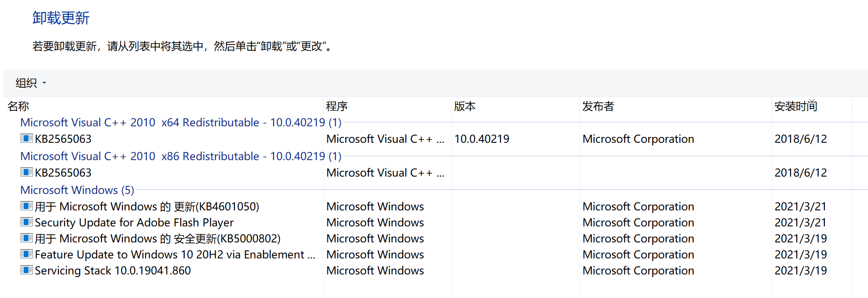Image resolution: width=868 pixels, height=298 pixels.
Task: Sort by the 版本 column header
Action: (515, 106)
